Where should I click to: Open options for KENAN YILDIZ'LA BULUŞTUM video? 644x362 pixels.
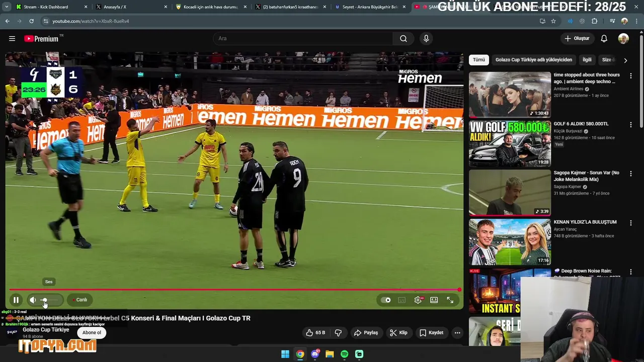click(x=631, y=223)
